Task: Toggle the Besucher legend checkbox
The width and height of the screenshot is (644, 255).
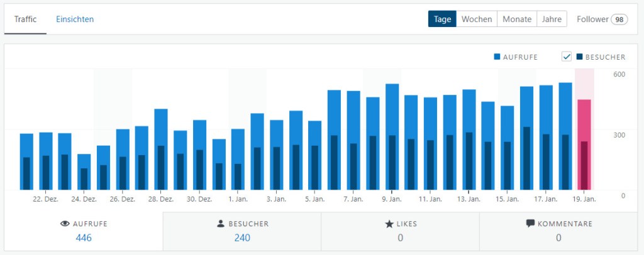Action: coord(567,57)
